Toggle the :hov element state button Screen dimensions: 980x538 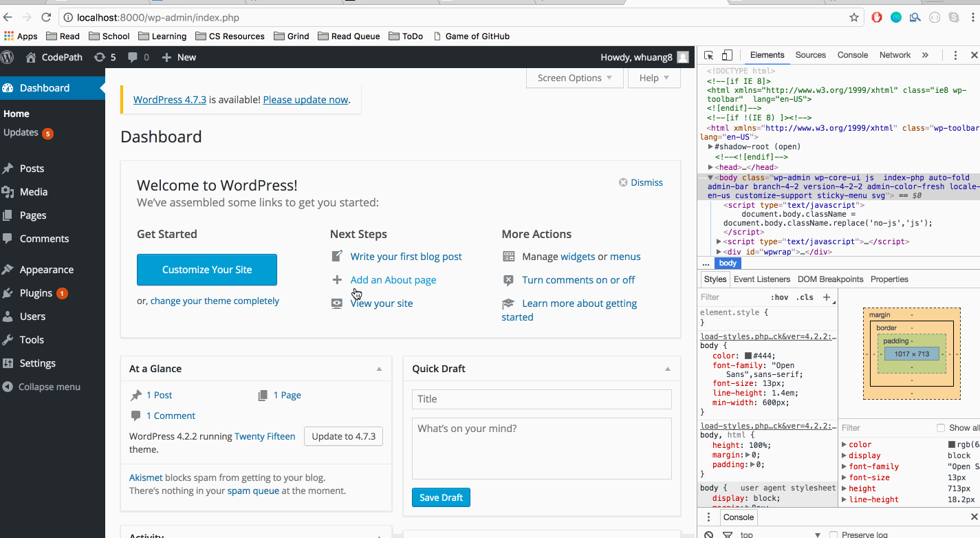pos(779,297)
